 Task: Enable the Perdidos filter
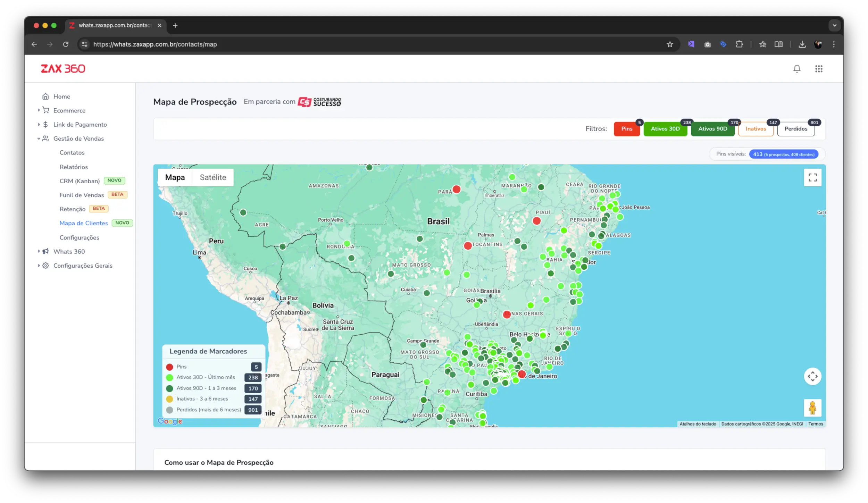point(796,129)
